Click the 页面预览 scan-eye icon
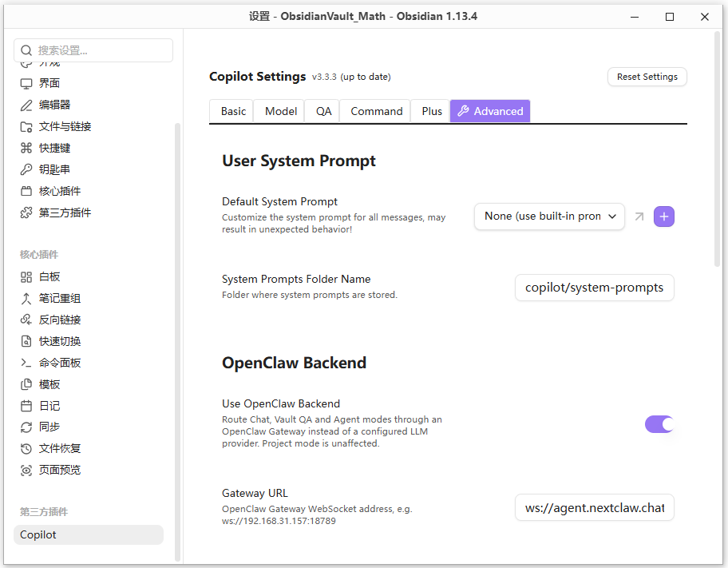The image size is (728, 568). point(26,471)
